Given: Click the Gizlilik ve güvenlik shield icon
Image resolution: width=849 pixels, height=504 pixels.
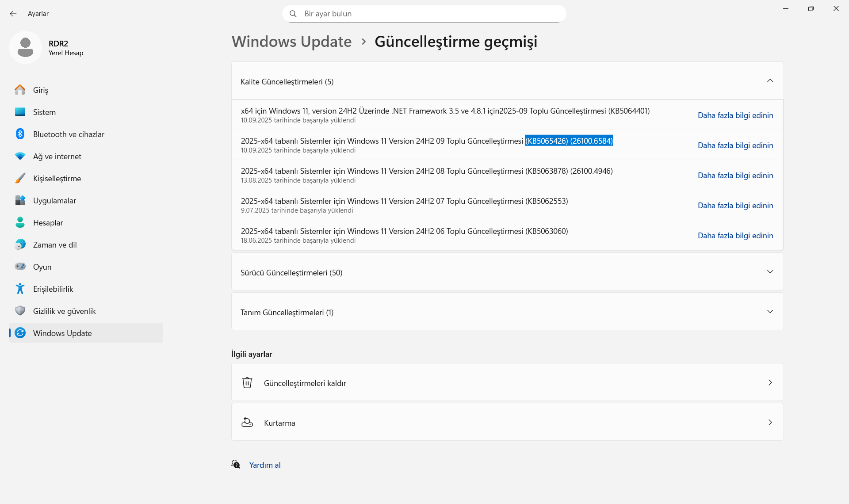Looking at the screenshot, I should (20, 311).
